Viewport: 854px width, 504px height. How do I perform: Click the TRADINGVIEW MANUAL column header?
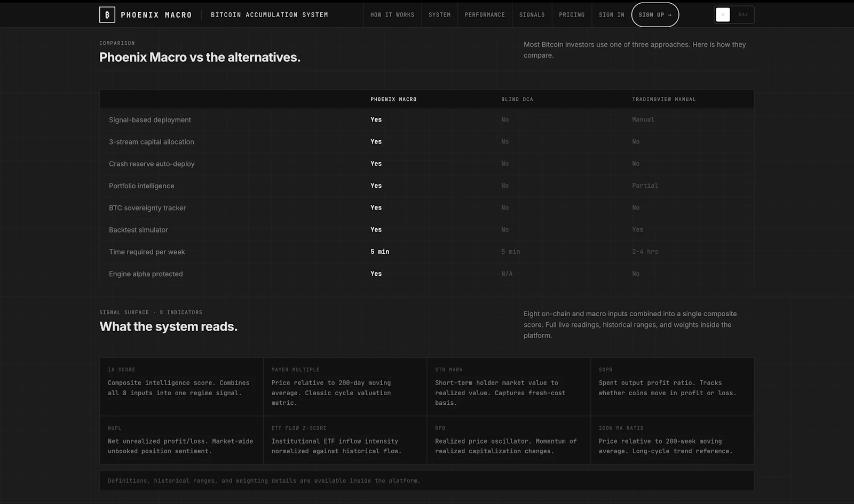(x=664, y=99)
